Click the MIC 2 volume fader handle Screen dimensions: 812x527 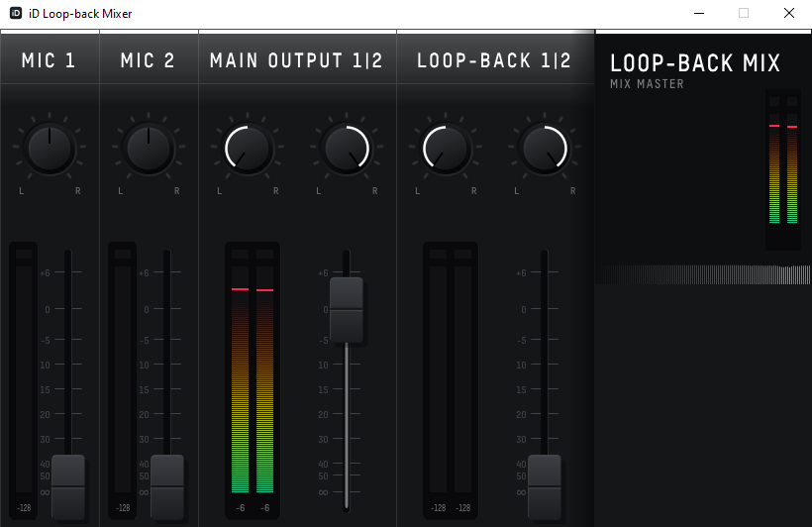166,487
